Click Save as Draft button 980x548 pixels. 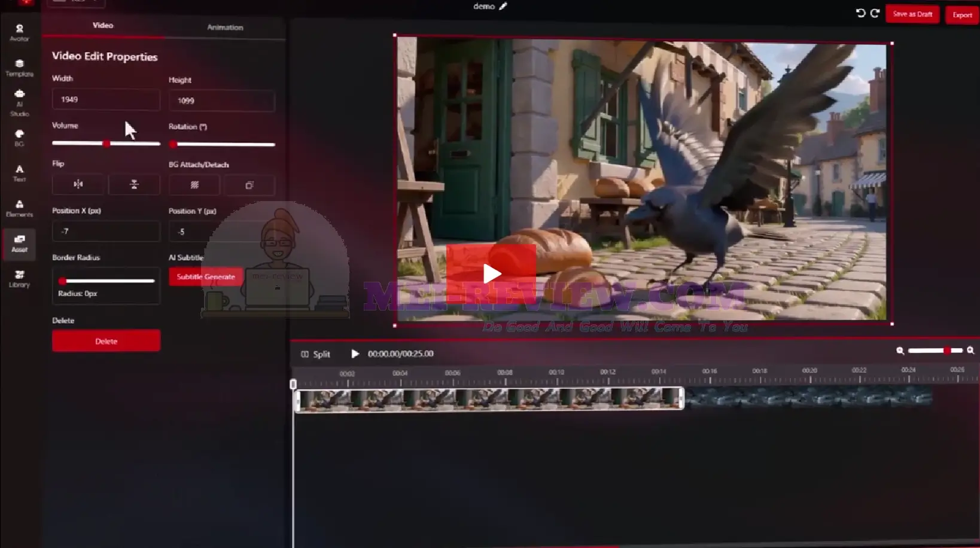click(912, 14)
